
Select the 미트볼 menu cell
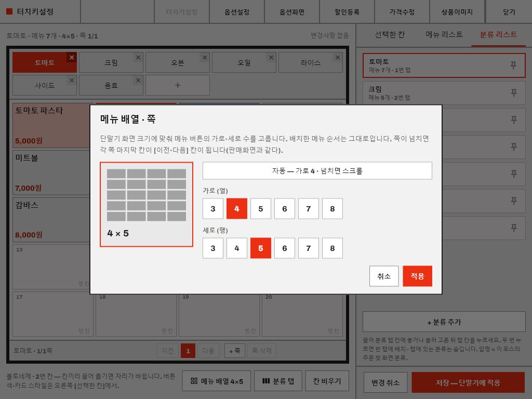click(51, 172)
